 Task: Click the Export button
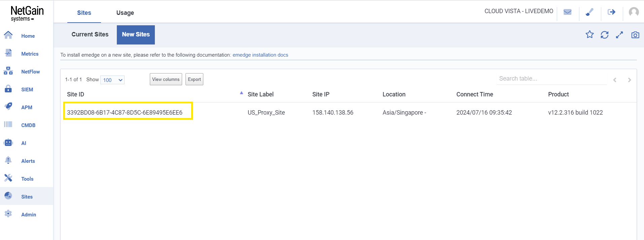click(194, 79)
